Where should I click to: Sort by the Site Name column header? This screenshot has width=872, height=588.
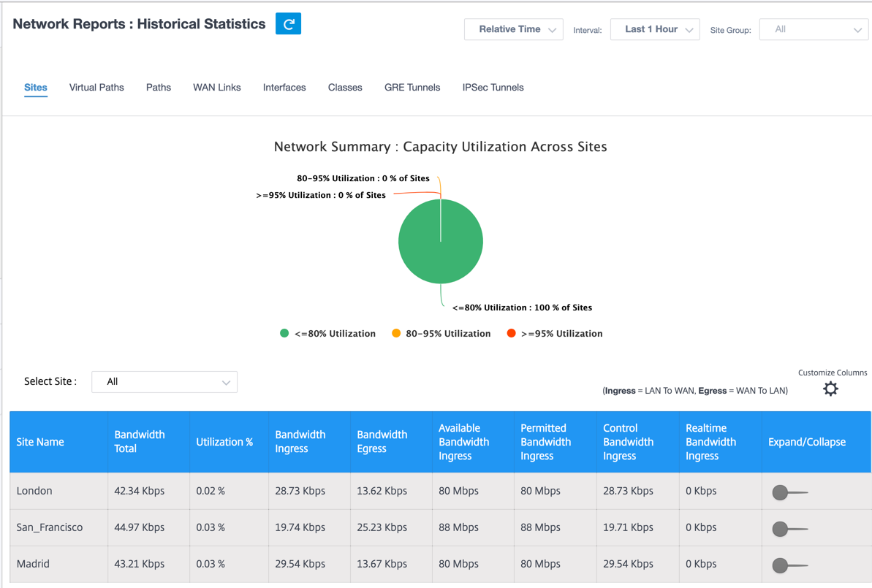58,442
